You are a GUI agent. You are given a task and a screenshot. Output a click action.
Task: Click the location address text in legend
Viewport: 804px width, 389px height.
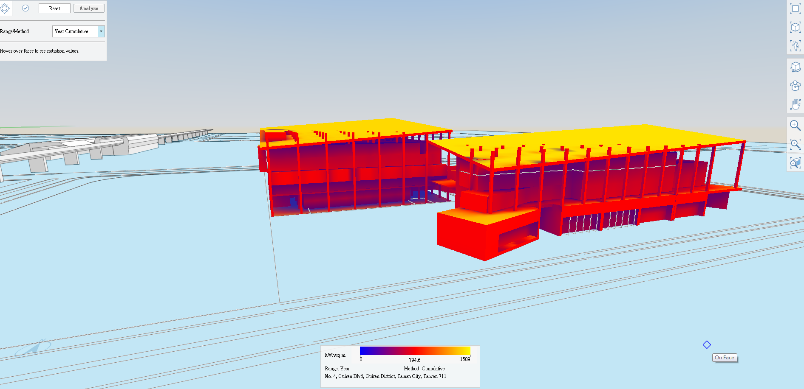[x=385, y=376]
